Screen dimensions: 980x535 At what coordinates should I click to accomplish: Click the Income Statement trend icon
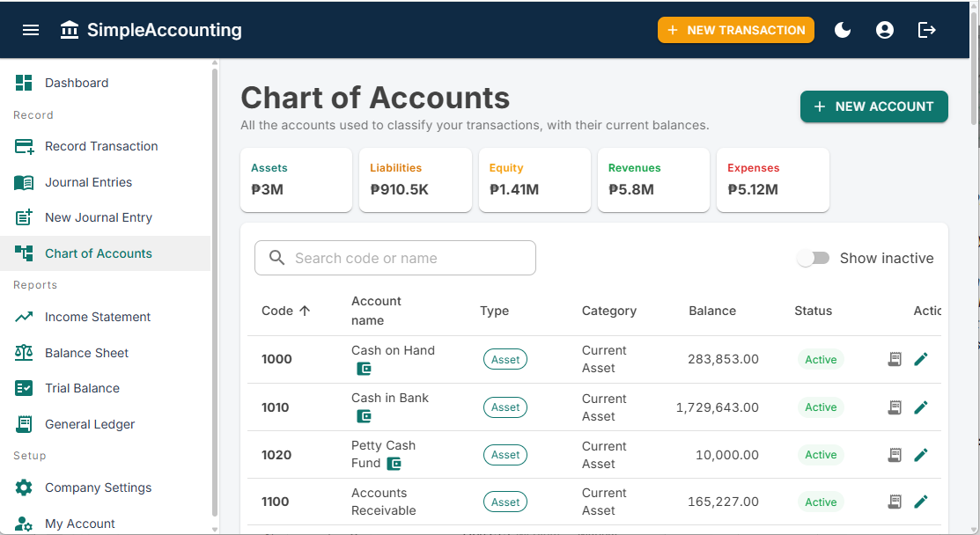[24, 317]
